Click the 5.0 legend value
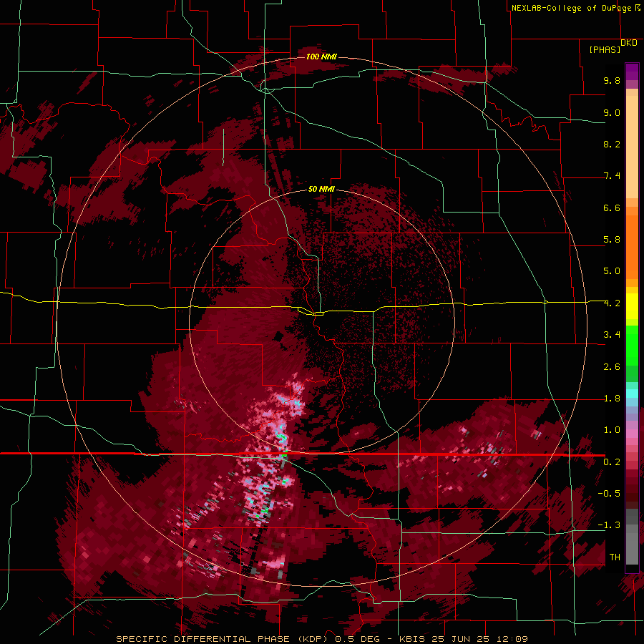 tap(612, 271)
